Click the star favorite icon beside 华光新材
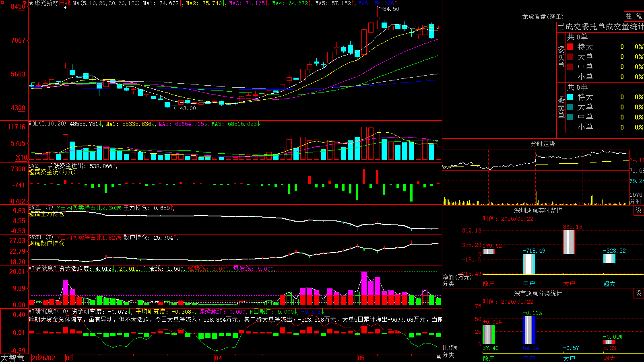This screenshot has height=362, width=644. pos(31,3)
